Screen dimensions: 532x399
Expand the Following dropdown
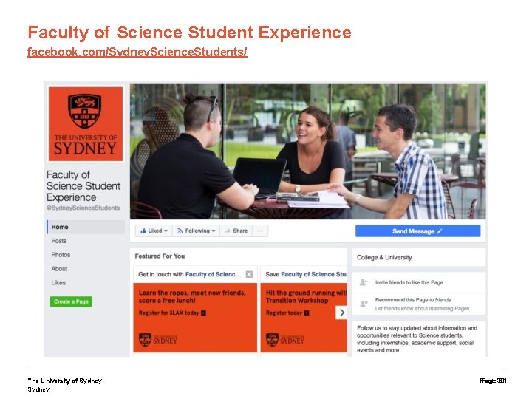pyautogui.click(x=197, y=231)
